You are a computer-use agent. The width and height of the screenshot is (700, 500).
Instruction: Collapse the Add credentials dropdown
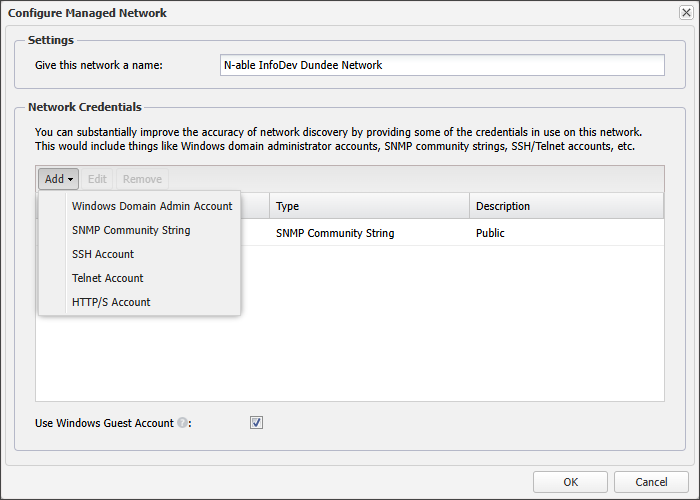click(59, 179)
